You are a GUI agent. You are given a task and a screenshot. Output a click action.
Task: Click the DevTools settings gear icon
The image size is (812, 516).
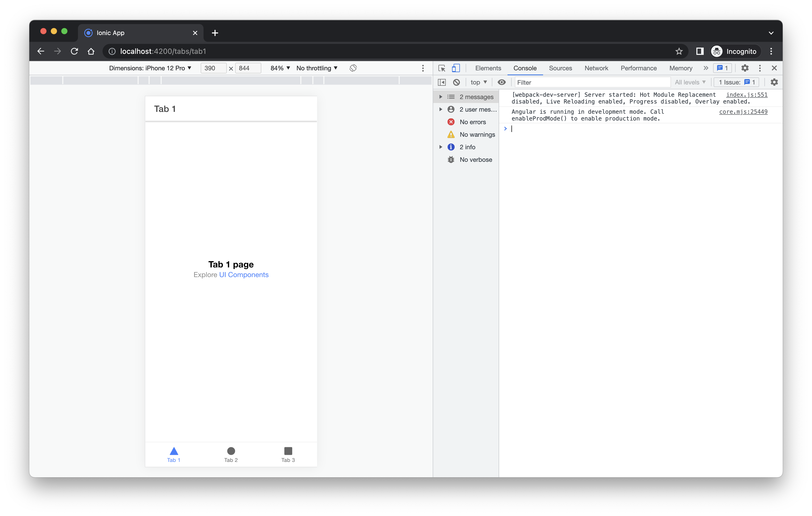pyautogui.click(x=744, y=68)
